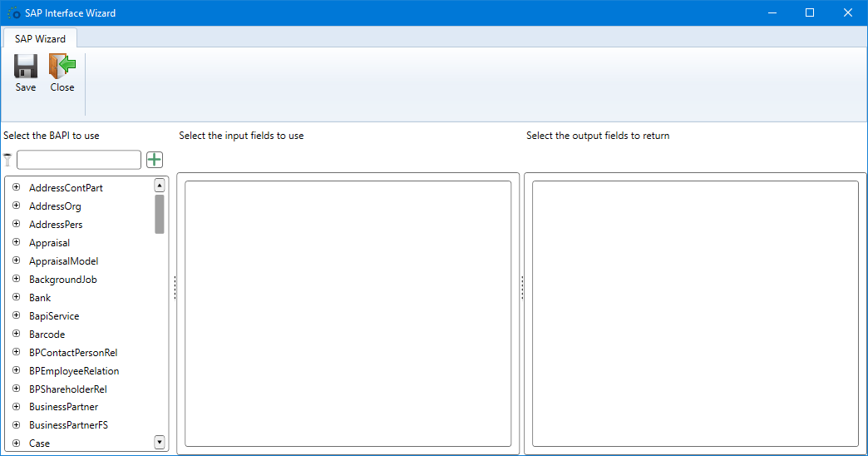Screen dimensions: 868x456
Task: Expand the AddressOrg tree node
Action: point(16,206)
